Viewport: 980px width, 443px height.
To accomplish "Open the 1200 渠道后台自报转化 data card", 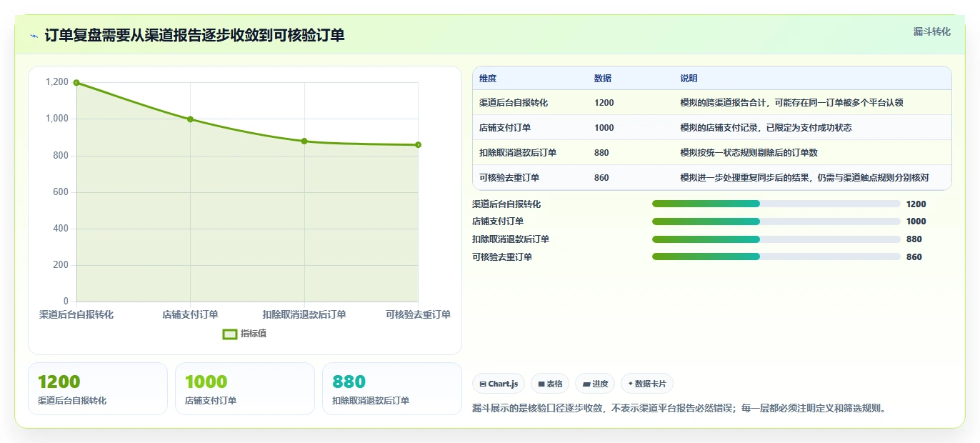I will click(98, 389).
